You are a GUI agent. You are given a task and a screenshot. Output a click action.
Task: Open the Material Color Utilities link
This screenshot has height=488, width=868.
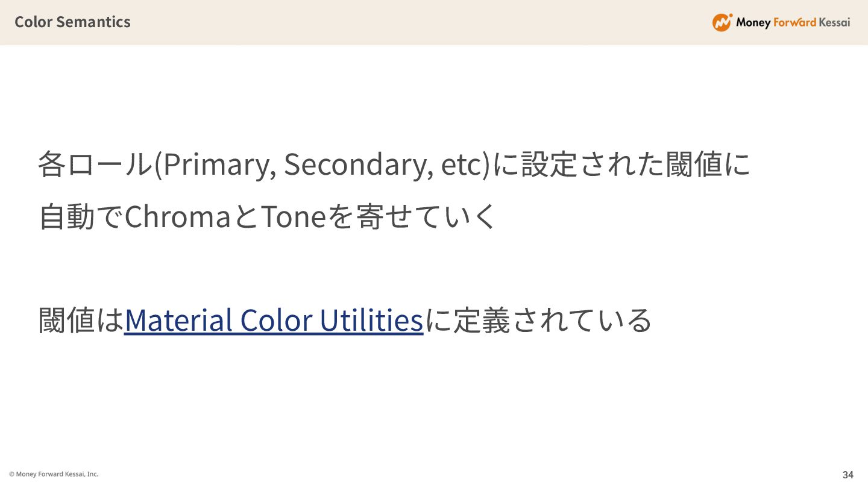(x=274, y=320)
